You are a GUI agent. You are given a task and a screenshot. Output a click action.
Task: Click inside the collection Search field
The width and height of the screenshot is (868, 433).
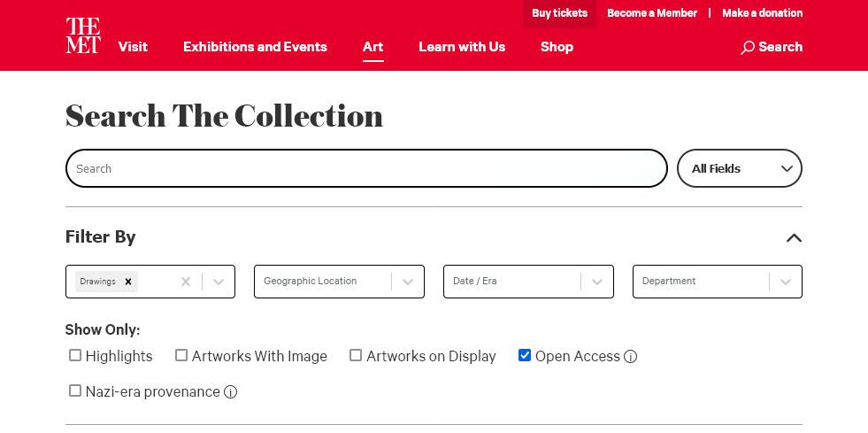click(x=365, y=168)
